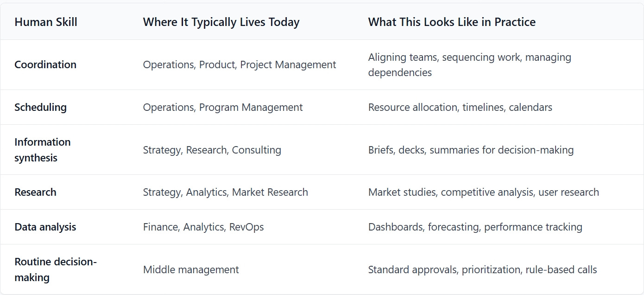Viewport: 644px width, 295px height.
Task: Select the "Information synthesis" row label
Action: point(43,150)
